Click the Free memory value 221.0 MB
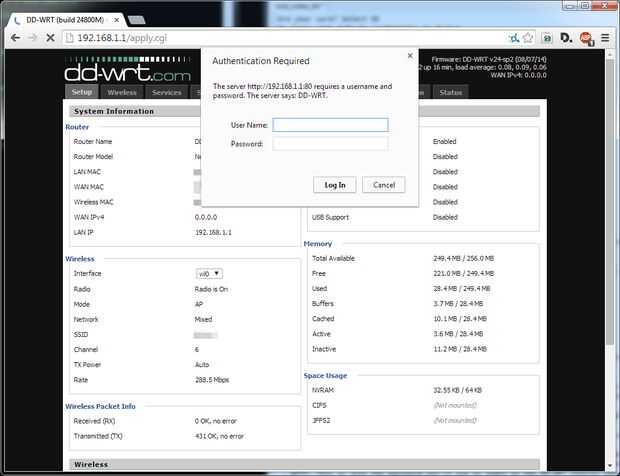 [463, 274]
